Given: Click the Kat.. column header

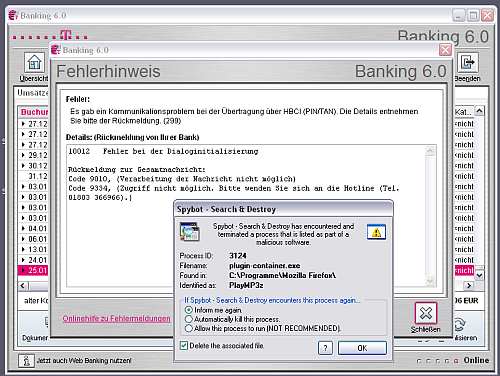Looking at the screenshot, I should pyautogui.click(x=463, y=112).
